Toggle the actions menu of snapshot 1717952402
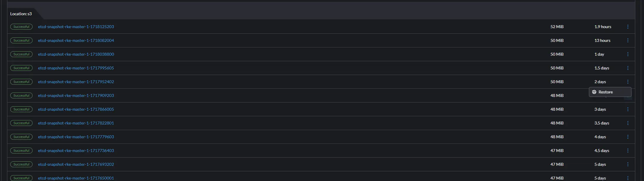Viewport: 644px width, 181px height. click(x=628, y=82)
